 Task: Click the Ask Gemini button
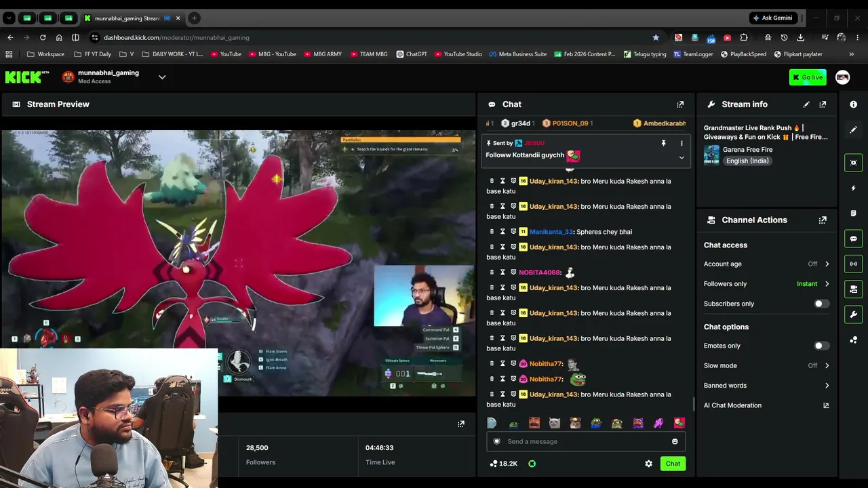pyautogui.click(x=772, y=18)
